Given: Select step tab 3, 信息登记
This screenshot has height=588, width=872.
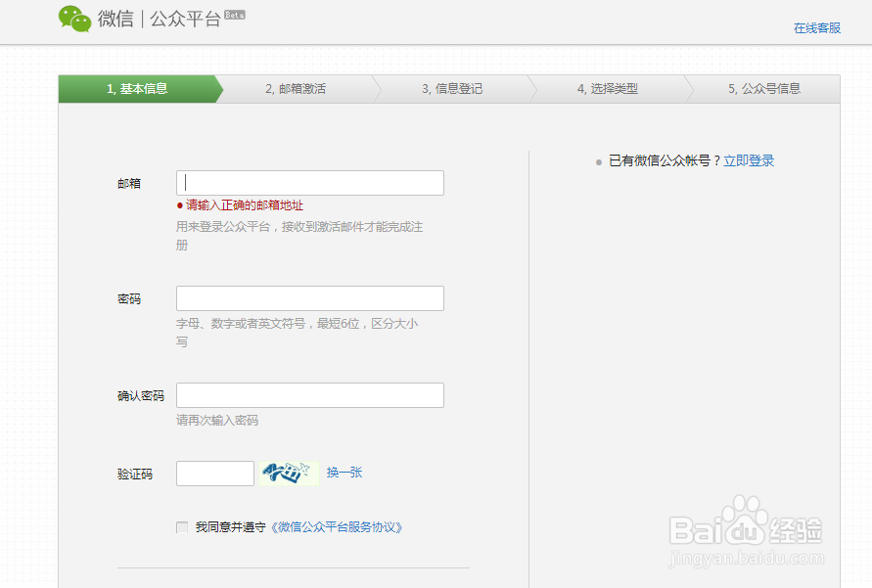Looking at the screenshot, I should point(451,89).
